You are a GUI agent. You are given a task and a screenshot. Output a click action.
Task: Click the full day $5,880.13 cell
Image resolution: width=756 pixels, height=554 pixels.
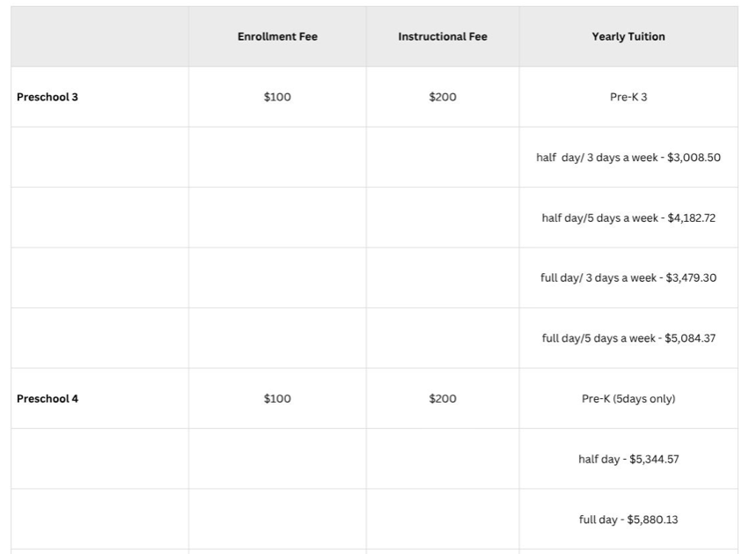point(628,520)
